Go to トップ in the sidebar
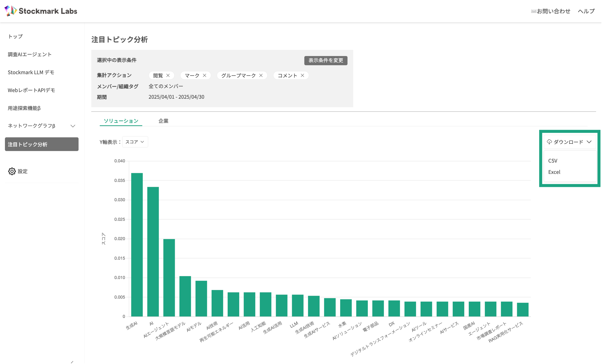This screenshot has height=364, width=602. coord(15,37)
